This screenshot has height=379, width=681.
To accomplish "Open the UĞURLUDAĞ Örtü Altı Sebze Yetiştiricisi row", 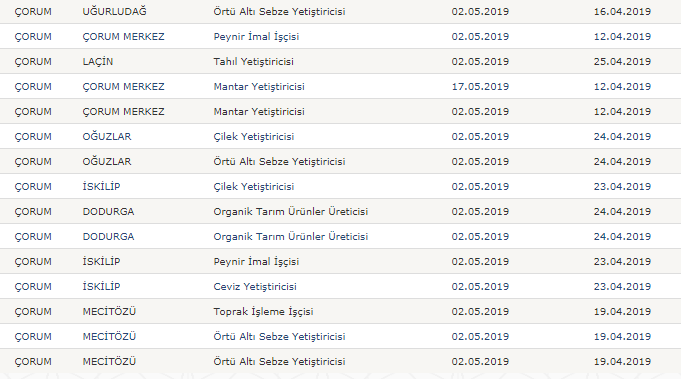I will 340,11.
